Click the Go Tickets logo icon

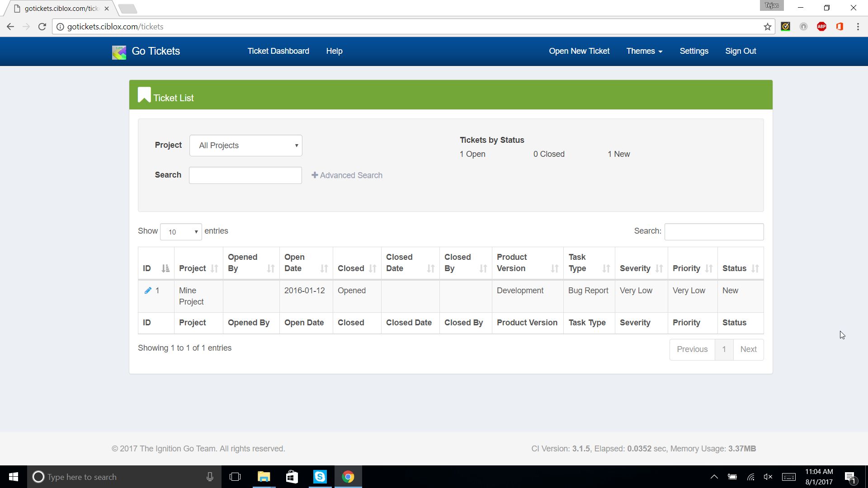119,52
